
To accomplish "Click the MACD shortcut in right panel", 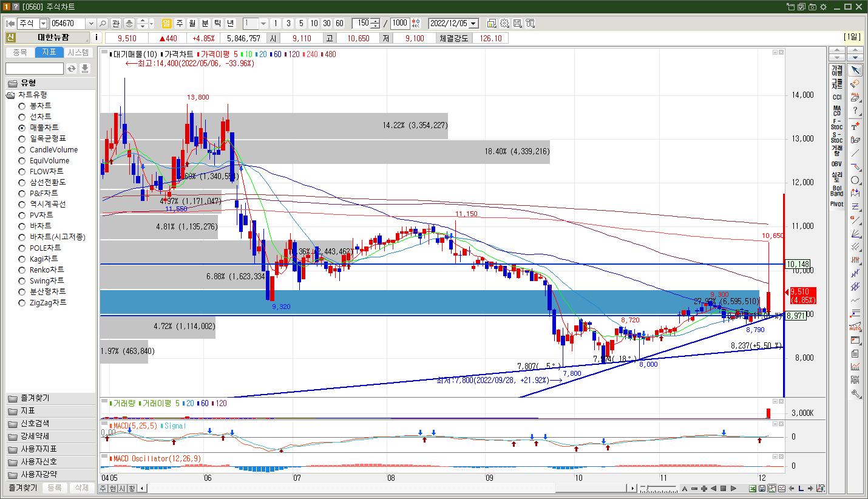I will [x=837, y=110].
